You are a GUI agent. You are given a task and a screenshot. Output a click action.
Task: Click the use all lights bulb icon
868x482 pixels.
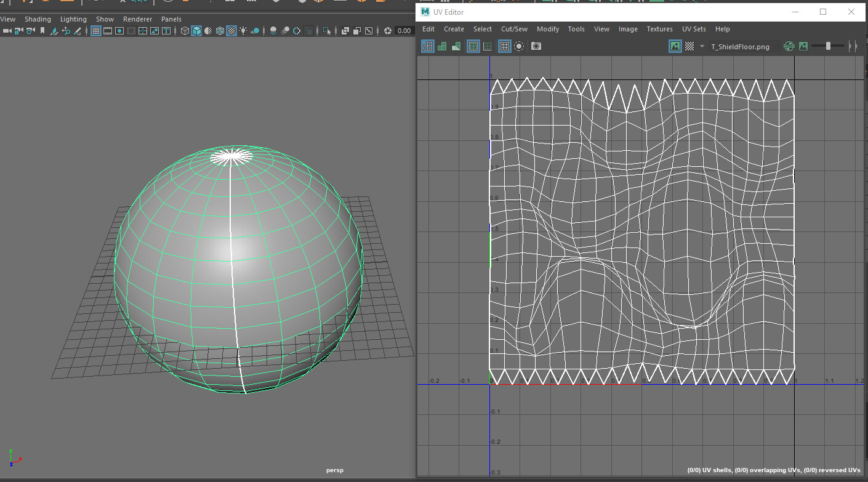point(243,31)
